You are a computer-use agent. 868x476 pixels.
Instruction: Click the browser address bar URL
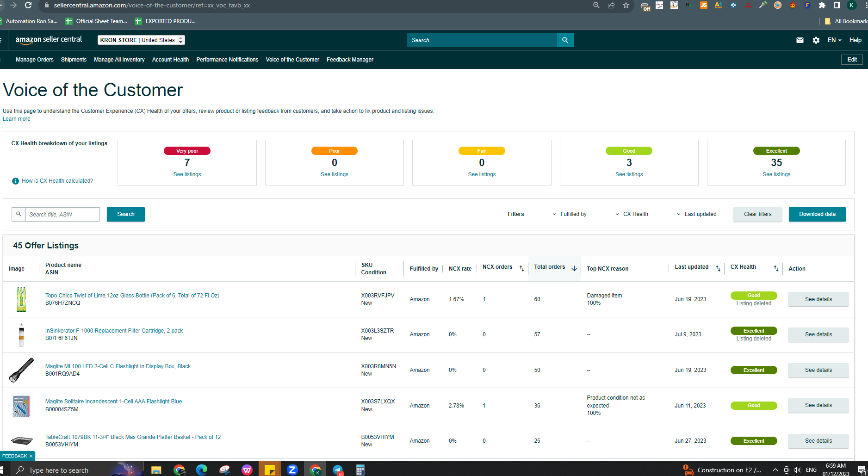pyautogui.click(x=152, y=5)
